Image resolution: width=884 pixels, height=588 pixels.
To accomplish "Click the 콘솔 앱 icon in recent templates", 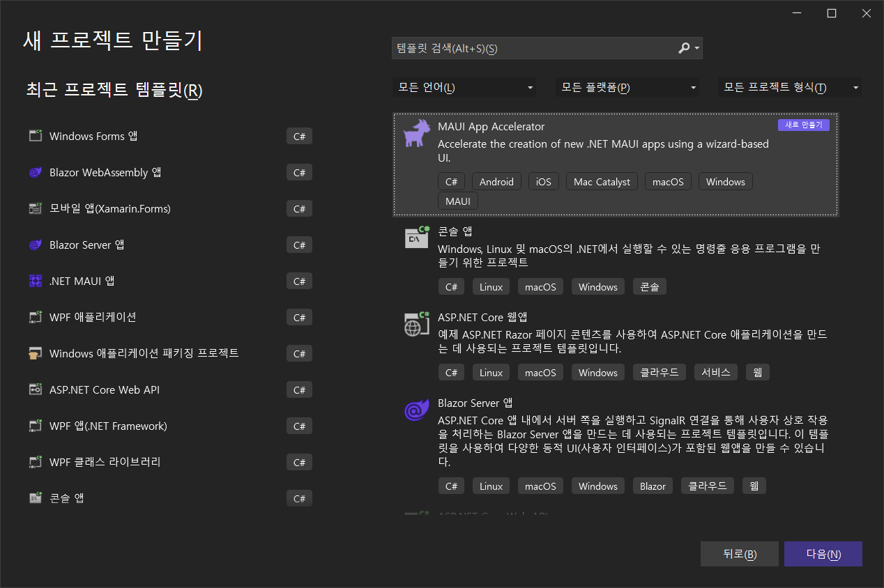I will [x=36, y=498].
